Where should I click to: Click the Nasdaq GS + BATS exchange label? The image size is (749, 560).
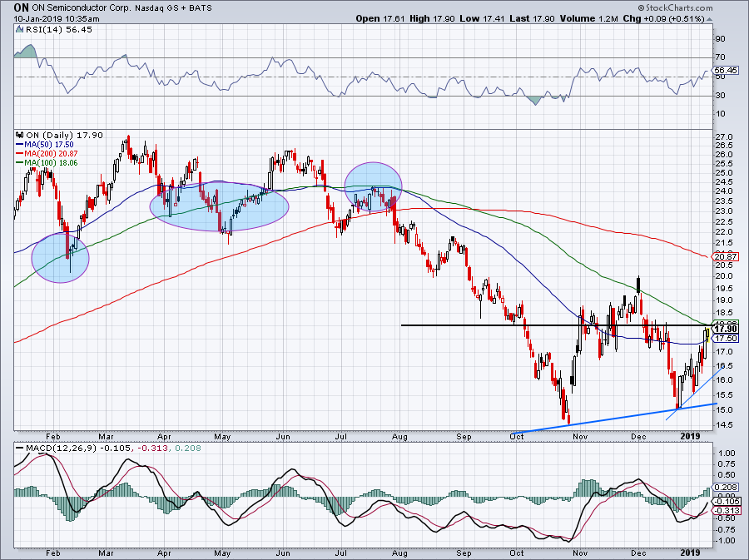click(x=173, y=7)
